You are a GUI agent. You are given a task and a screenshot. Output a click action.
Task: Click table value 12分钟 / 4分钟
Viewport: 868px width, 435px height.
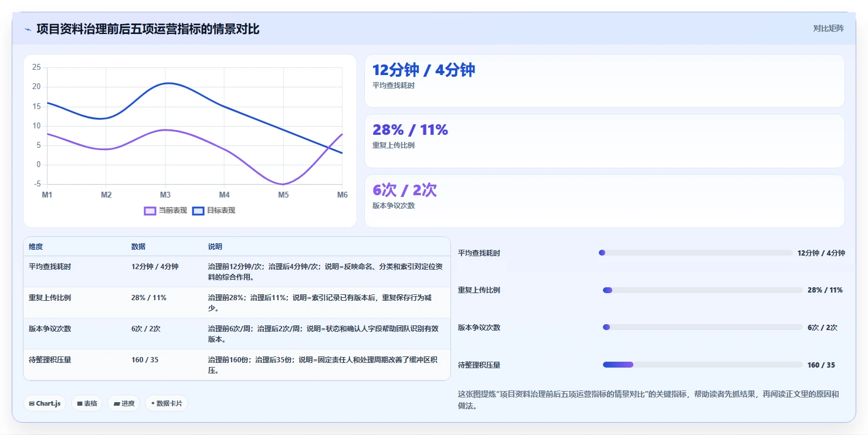coord(155,266)
